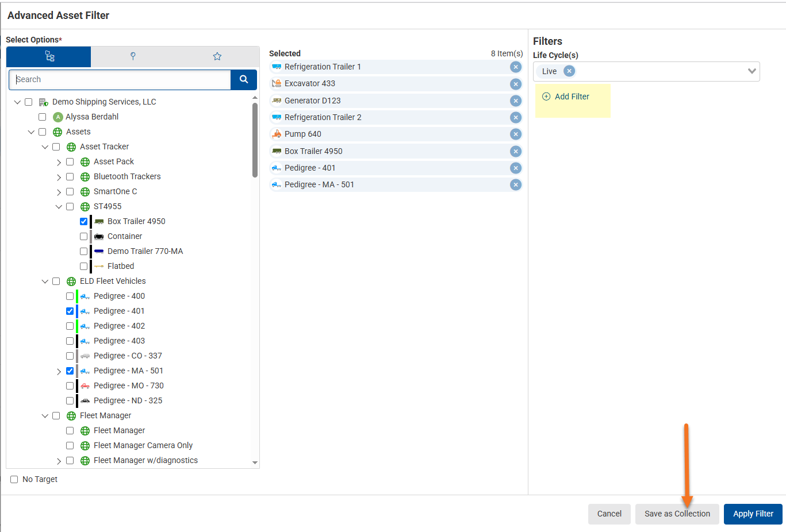
Task: Remove Pump 640 from selected list
Action: point(516,134)
